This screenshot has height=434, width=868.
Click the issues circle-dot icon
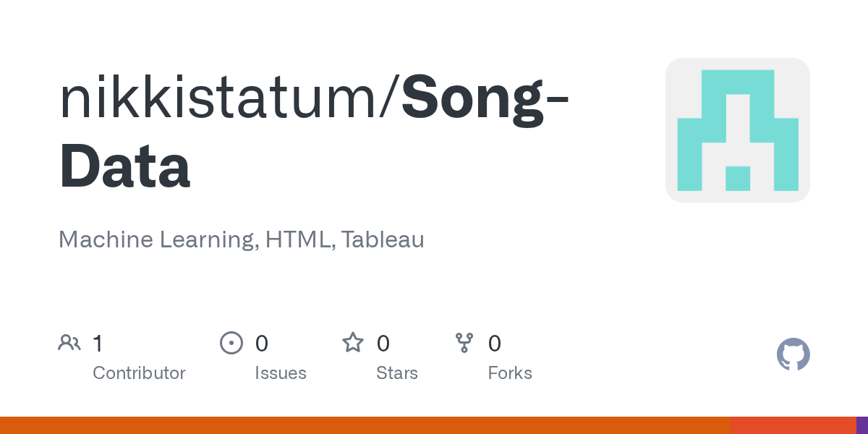231,342
